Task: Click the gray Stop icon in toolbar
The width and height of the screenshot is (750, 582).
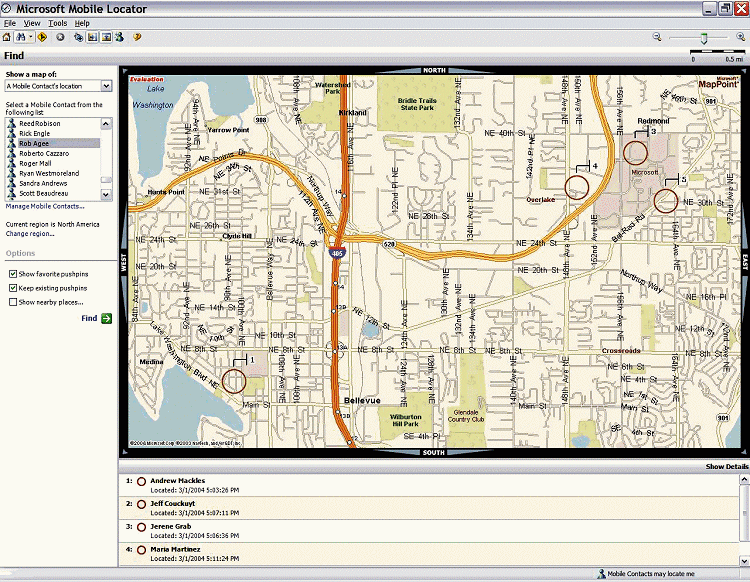Action: pos(60,37)
